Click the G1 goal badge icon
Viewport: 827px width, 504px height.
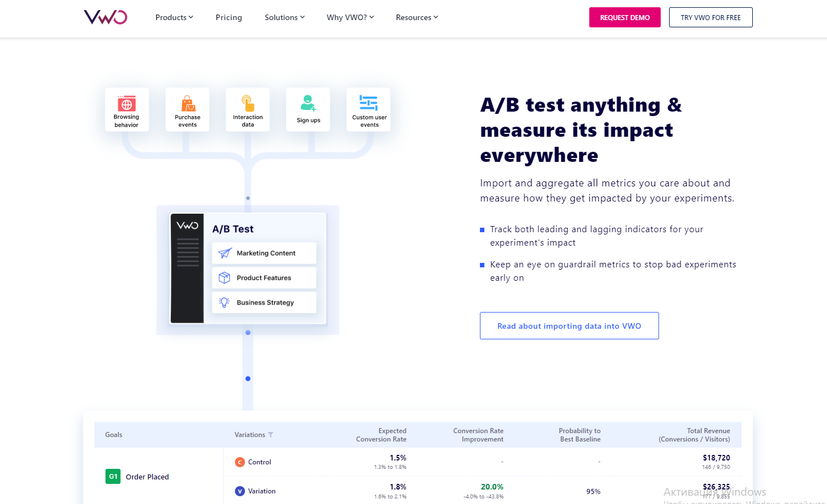(113, 476)
